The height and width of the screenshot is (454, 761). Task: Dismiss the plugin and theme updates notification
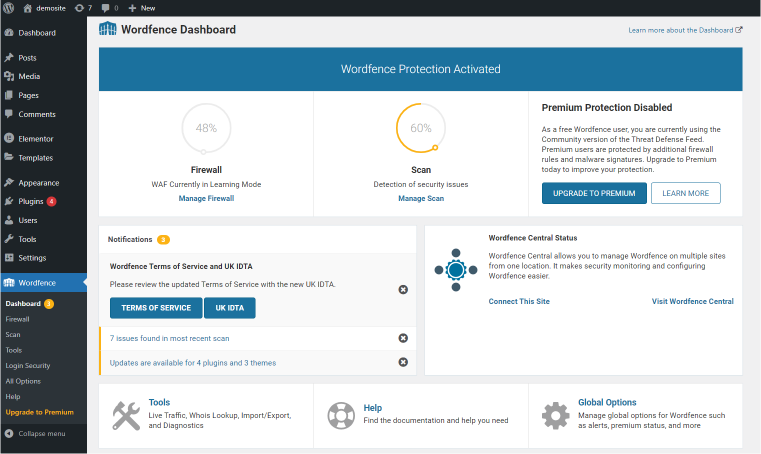[403, 362]
